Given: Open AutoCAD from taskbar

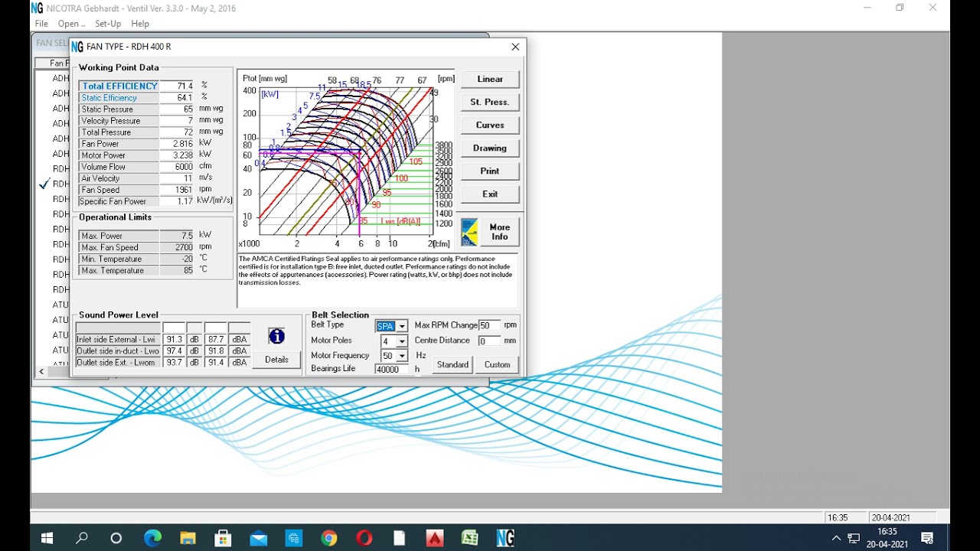Looking at the screenshot, I should click(x=435, y=538).
